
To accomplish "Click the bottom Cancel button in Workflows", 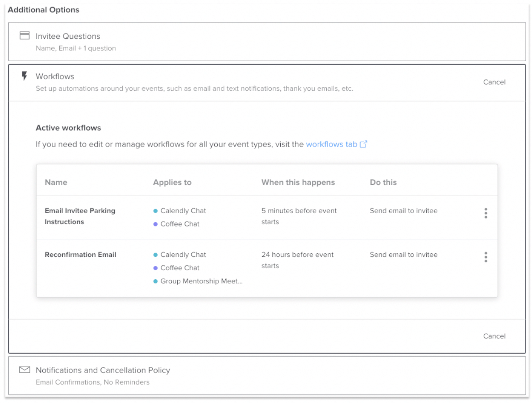I will click(494, 336).
